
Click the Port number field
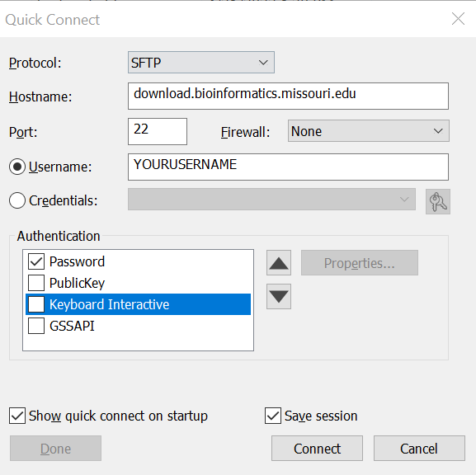click(158, 131)
